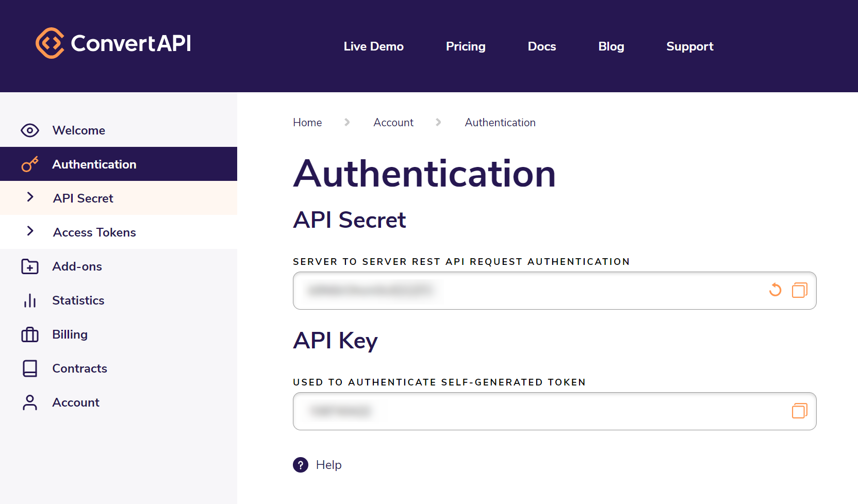Copy the API Key to clipboard
The image size is (858, 504).
799,411
